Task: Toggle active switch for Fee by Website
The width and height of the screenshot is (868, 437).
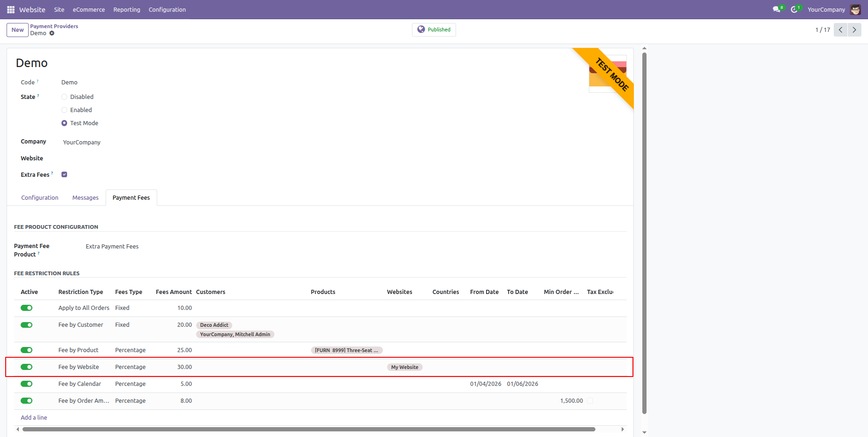Action: point(27,367)
